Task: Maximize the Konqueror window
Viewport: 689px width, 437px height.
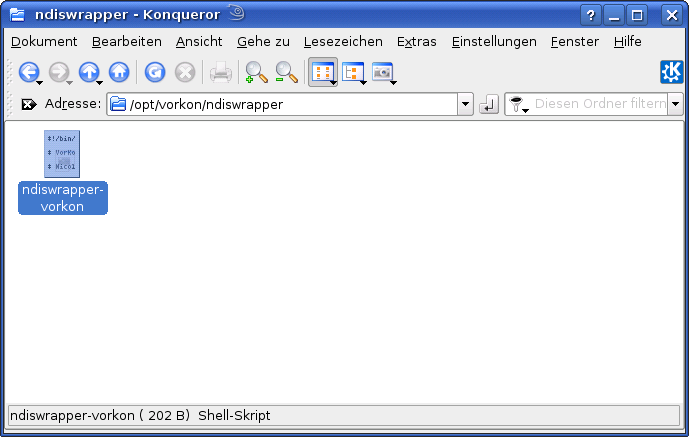Action: tap(637, 15)
